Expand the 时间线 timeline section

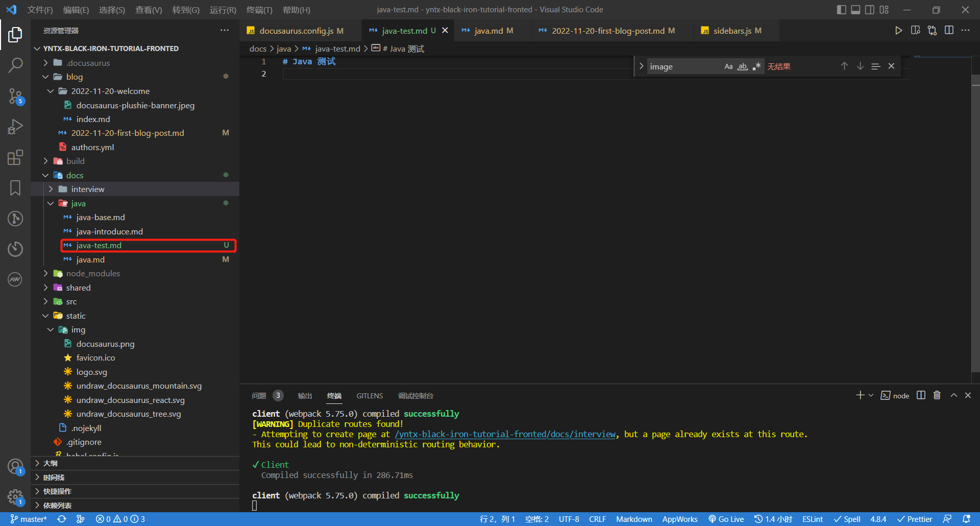(x=135, y=477)
